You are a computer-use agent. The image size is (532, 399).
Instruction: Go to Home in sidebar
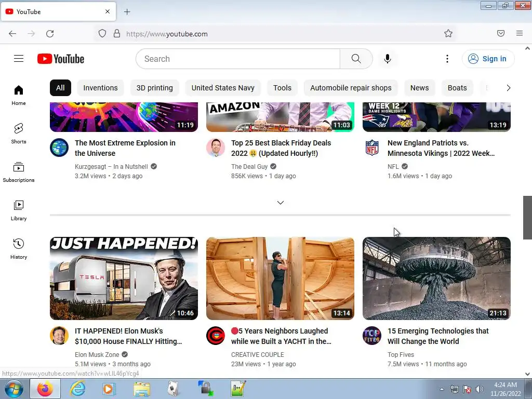[19, 96]
